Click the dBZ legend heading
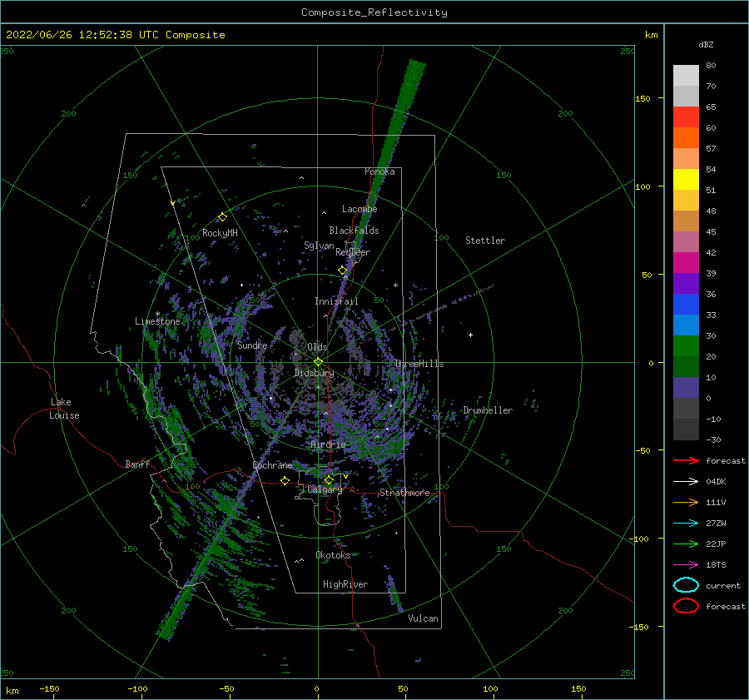The height and width of the screenshot is (700, 749). click(x=706, y=44)
